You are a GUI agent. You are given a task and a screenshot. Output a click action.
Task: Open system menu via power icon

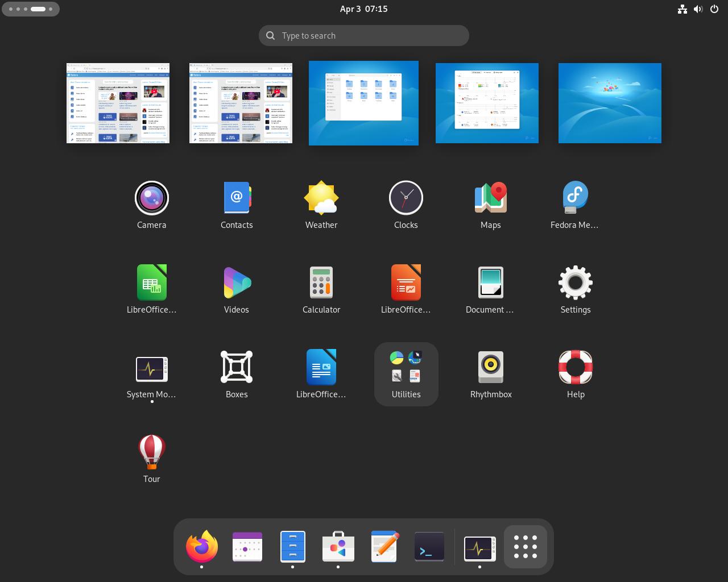[714, 9]
